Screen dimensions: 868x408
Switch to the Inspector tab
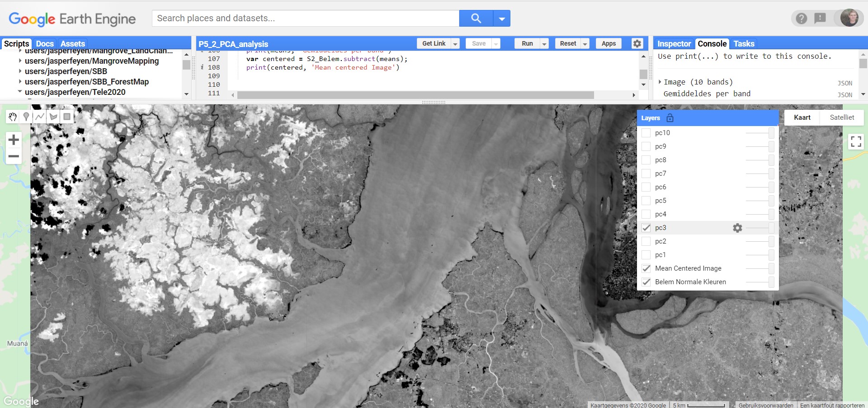tap(674, 44)
